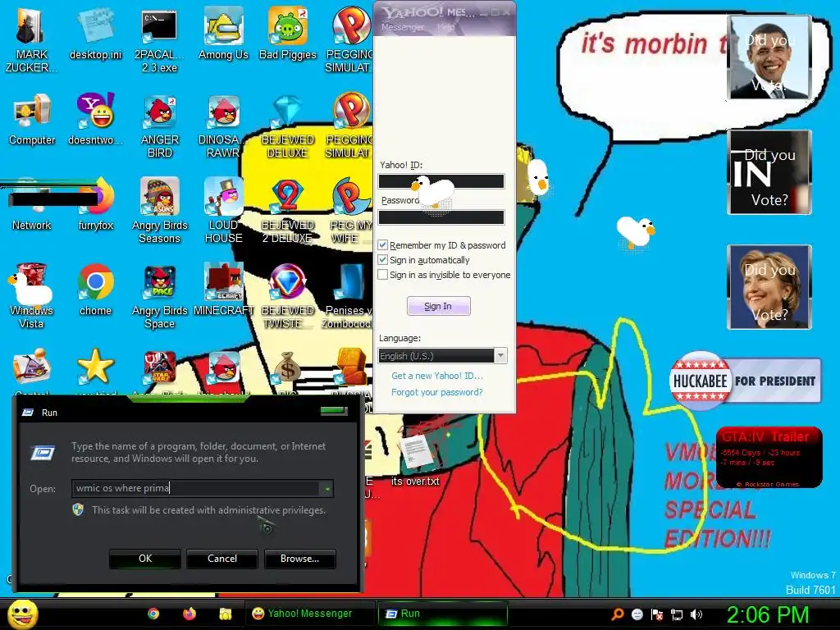Open the its over.txt file
The width and height of the screenshot is (840, 630).
coord(415,461)
